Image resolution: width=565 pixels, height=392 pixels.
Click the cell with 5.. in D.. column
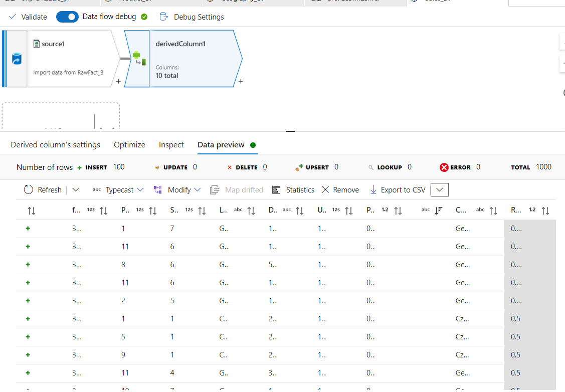point(272,265)
